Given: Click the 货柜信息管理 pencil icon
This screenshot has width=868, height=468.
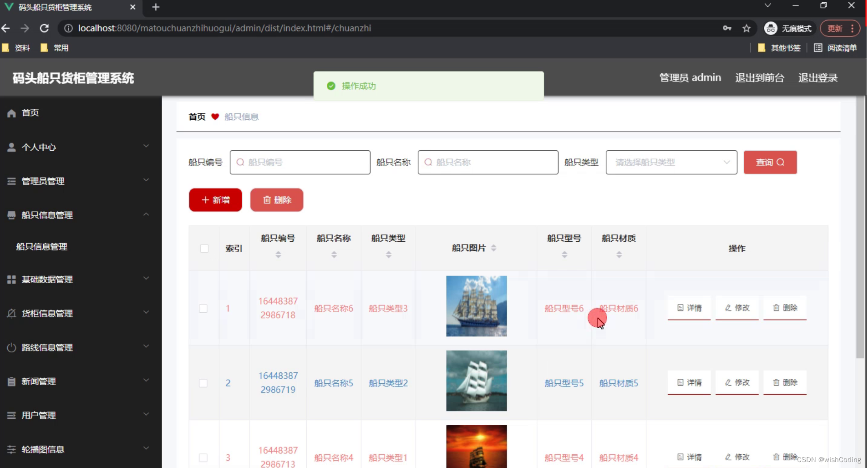Looking at the screenshot, I should tap(11, 313).
